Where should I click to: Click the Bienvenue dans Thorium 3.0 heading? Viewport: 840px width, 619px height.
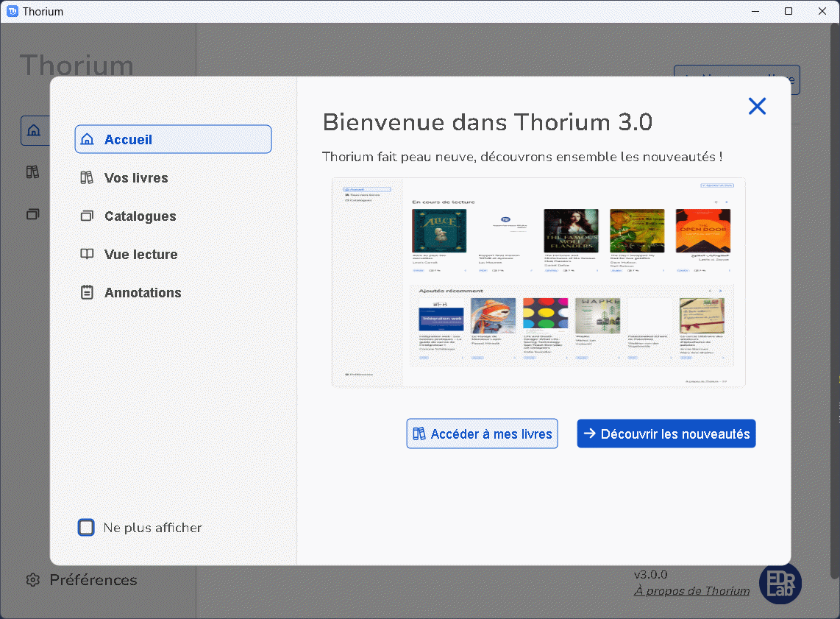click(x=488, y=122)
